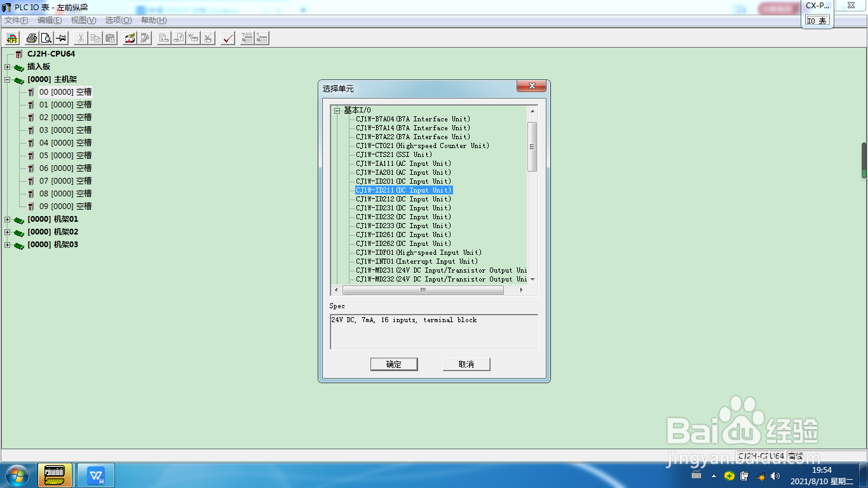Click the red-green transfer unit icon

click(x=130, y=38)
